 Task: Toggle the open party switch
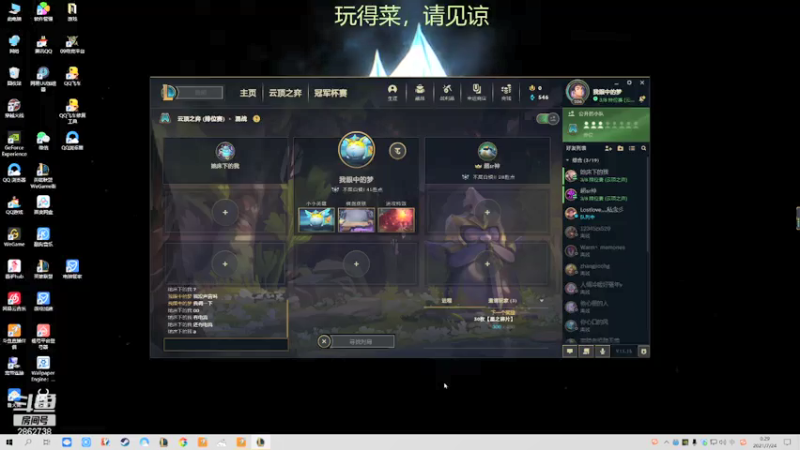547,119
